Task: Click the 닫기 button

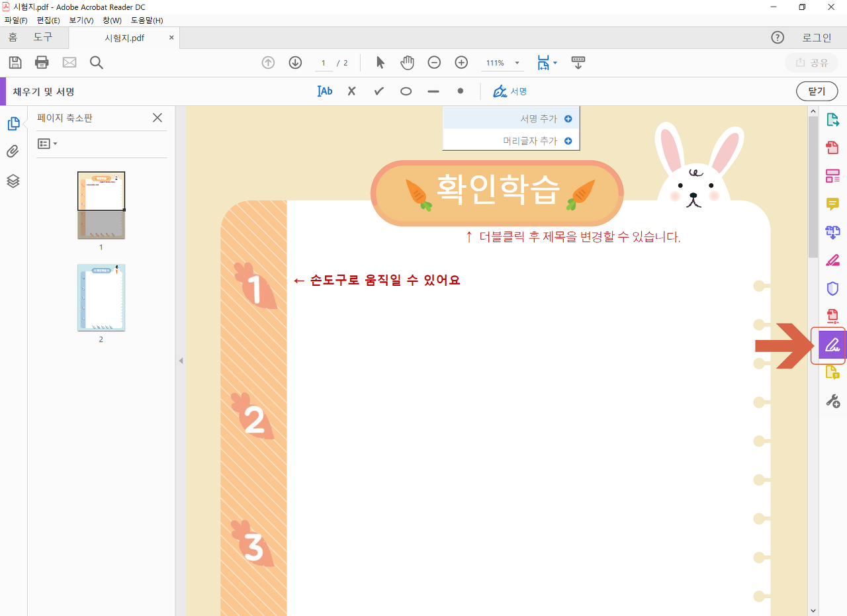Action: [817, 91]
